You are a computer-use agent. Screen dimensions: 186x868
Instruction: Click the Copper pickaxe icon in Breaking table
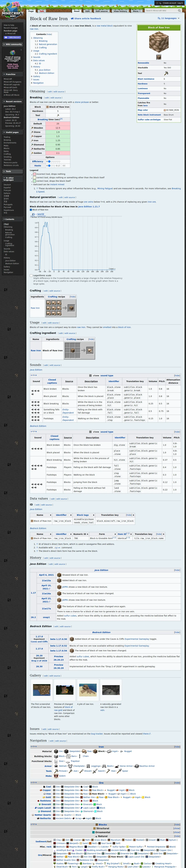pos(32,136)
